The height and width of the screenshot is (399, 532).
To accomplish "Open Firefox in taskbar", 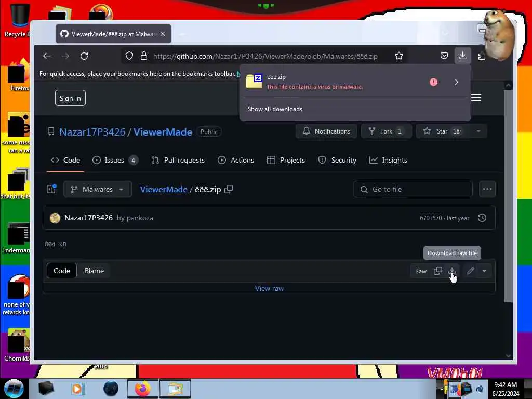I will pyautogui.click(x=142, y=389).
